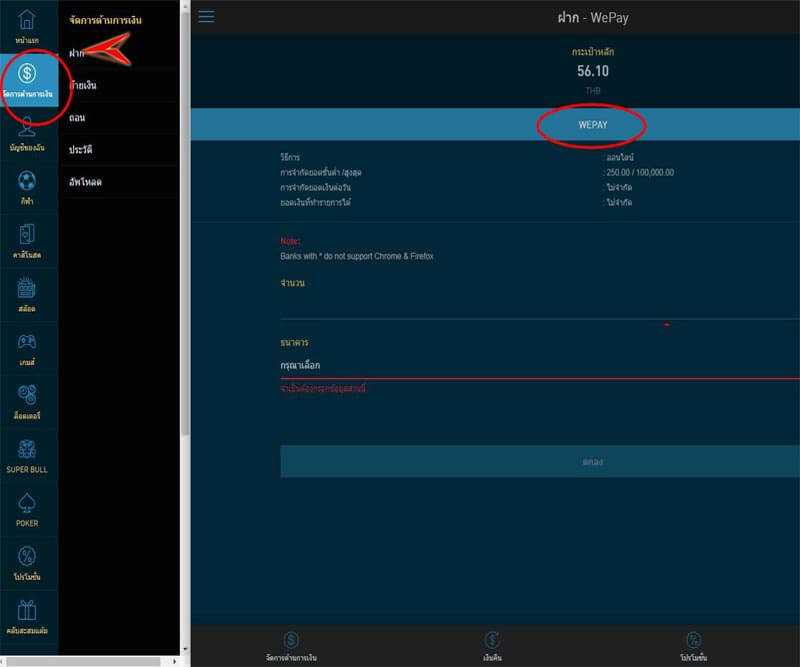Go to the home (หน้าแรก) sidebar icon

(27, 20)
